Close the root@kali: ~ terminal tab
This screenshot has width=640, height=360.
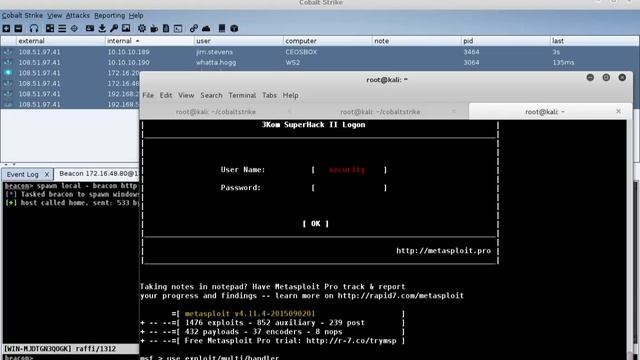point(618,111)
